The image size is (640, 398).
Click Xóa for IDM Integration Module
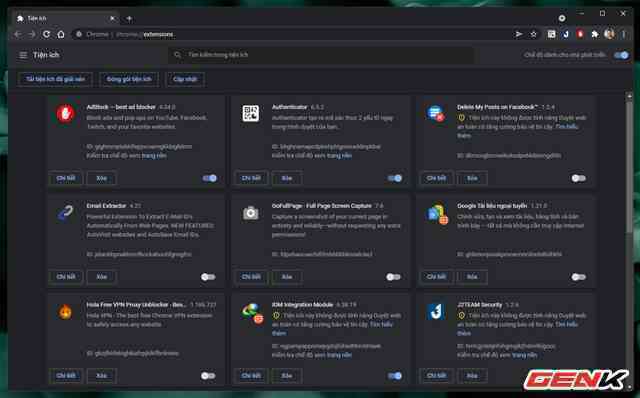click(x=287, y=376)
